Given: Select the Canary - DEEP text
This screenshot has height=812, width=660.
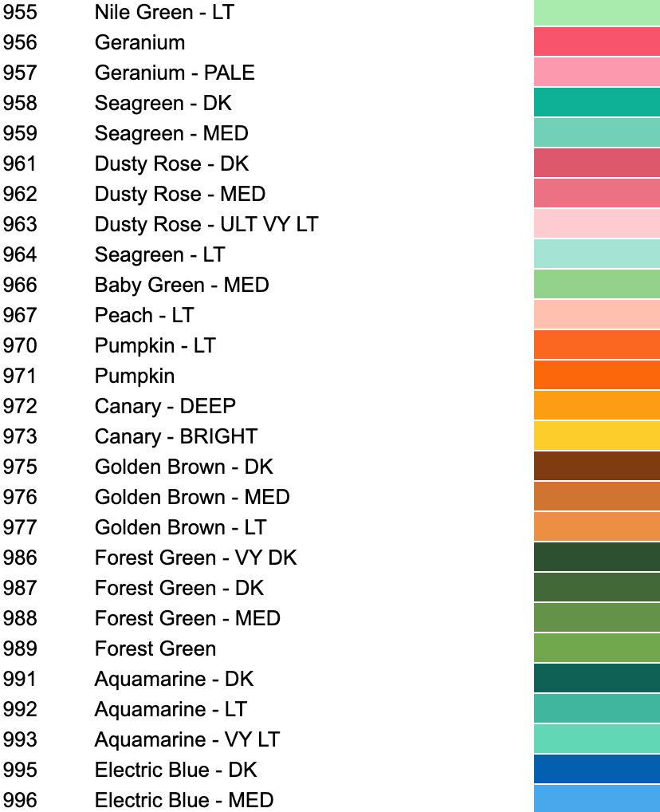Looking at the screenshot, I should pos(165,406).
